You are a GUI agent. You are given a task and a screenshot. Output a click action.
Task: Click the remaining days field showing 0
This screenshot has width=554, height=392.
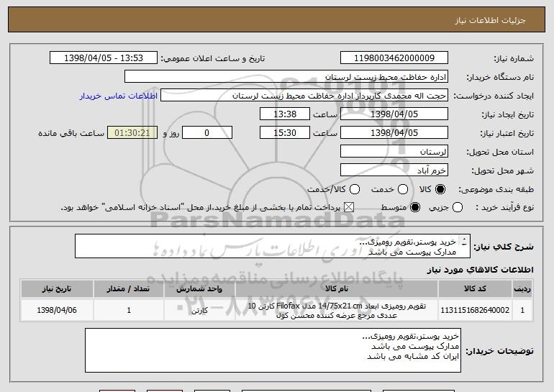[x=207, y=133]
